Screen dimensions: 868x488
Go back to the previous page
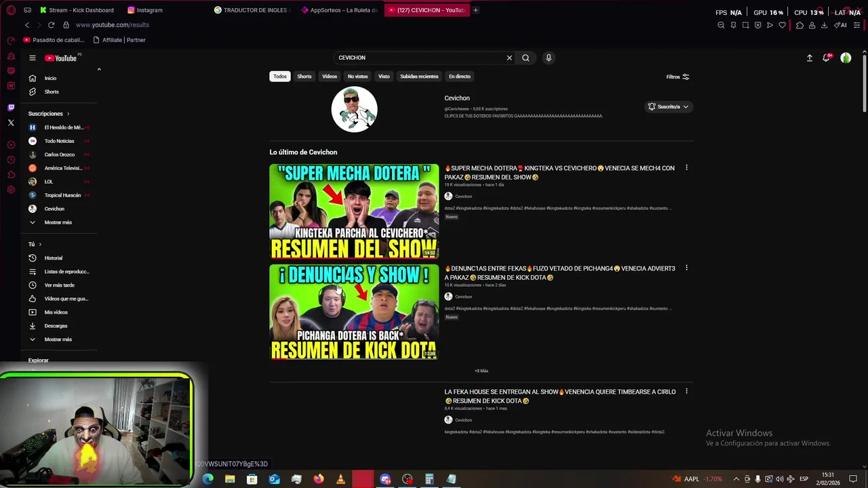26,25
